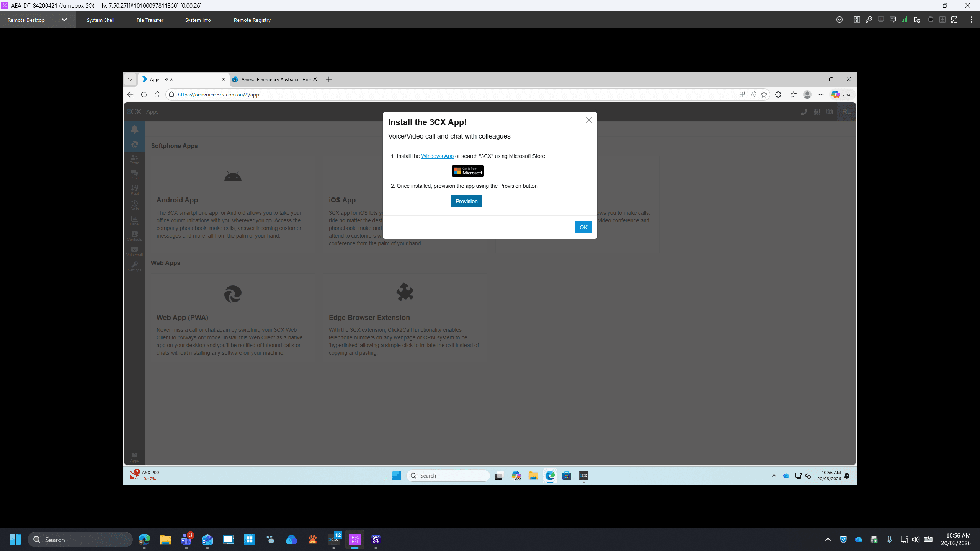Open Microsoft Store on the remote taskbar
980x551 pixels.
point(567,476)
